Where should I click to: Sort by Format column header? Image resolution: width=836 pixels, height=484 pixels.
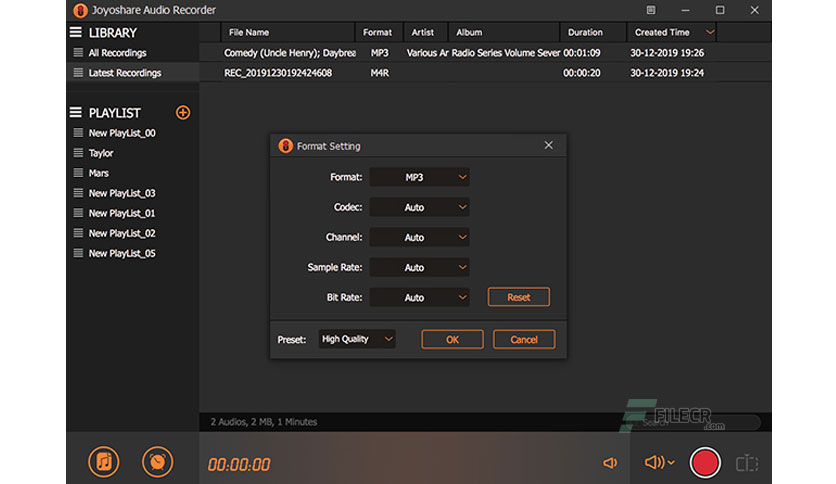pyautogui.click(x=379, y=33)
